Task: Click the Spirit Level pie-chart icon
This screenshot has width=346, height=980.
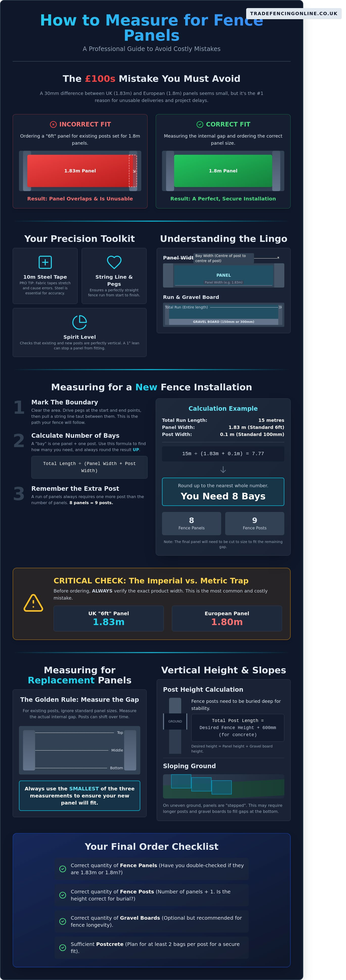Action: (x=80, y=322)
